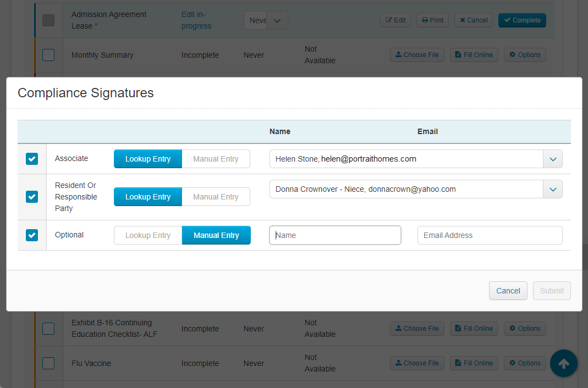Print the Admission Agreement Lease
The image size is (588, 388).
pos(432,20)
